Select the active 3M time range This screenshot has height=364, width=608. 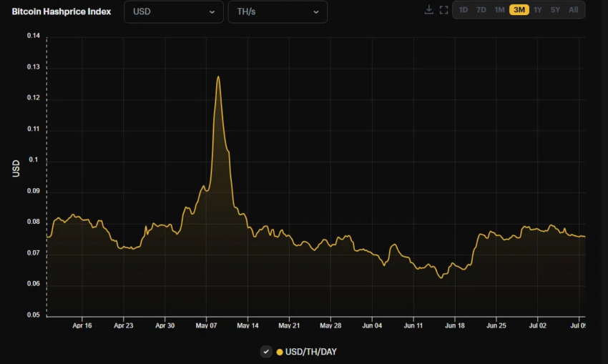click(519, 10)
